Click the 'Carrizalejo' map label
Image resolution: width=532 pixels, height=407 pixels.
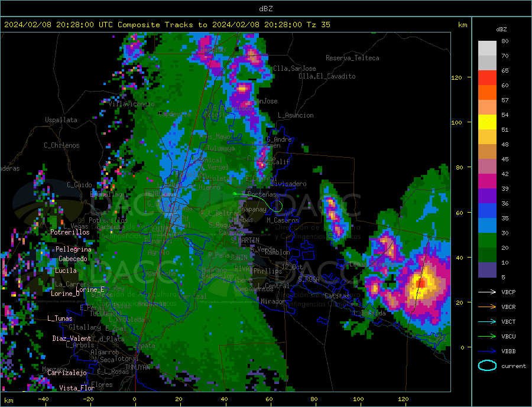pyautogui.click(x=67, y=373)
